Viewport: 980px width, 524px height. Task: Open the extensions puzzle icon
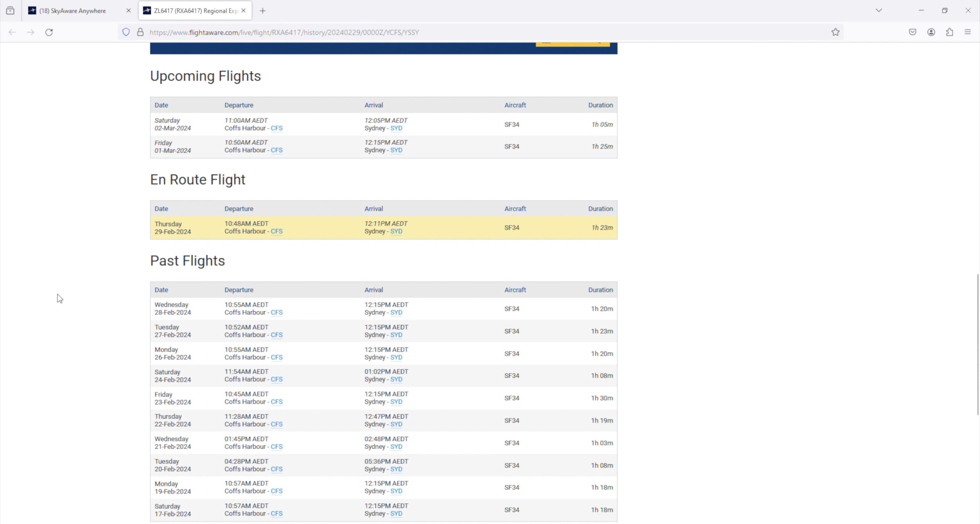click(x=949, y=32)
